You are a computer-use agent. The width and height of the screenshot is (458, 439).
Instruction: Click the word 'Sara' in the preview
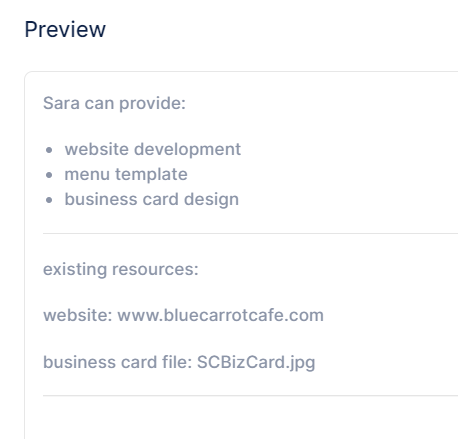61,103
